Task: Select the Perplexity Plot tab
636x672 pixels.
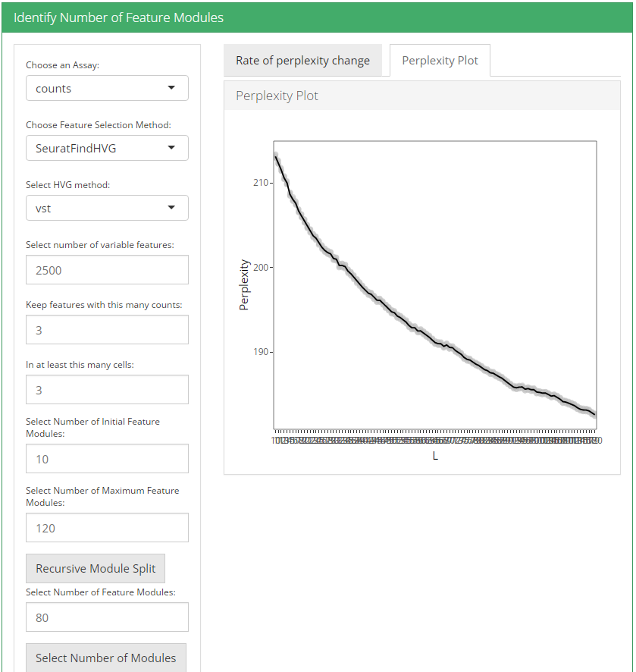Action: coord(440,61)
